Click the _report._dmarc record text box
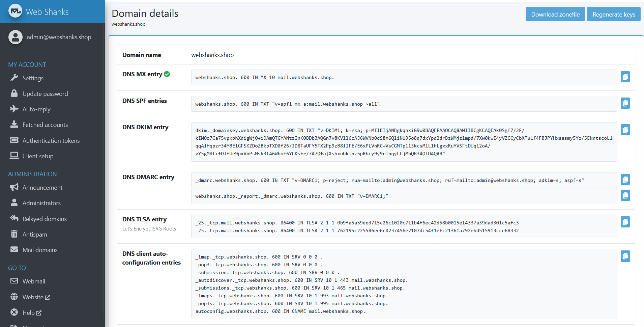This screenshot has width=644, height=327. (x=404, y=196)
